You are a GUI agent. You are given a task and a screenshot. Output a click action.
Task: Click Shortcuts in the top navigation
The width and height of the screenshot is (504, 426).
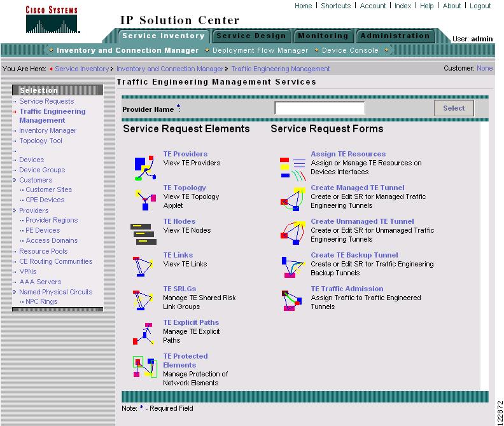(335, 6)
